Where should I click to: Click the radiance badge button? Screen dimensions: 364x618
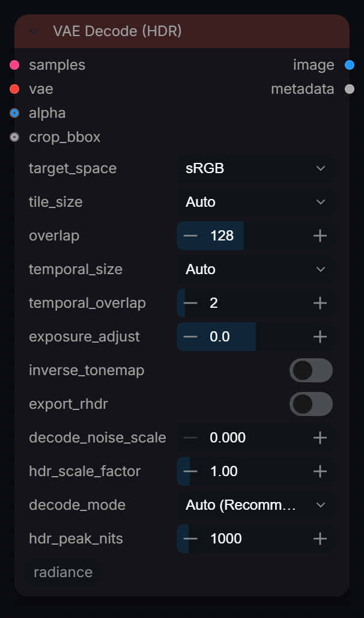[63, 572]
